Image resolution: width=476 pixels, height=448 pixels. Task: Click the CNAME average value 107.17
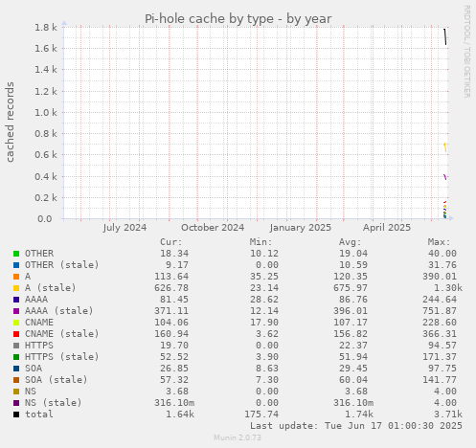351,323
